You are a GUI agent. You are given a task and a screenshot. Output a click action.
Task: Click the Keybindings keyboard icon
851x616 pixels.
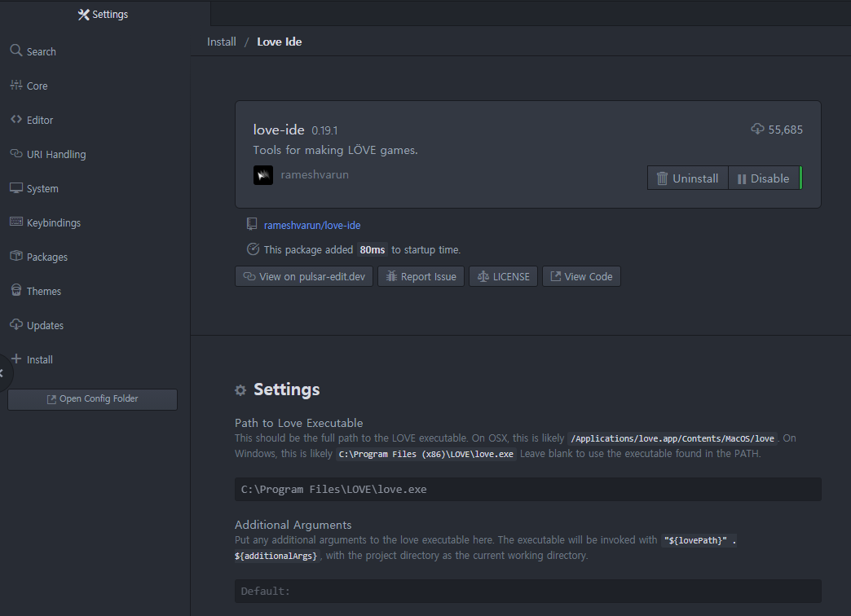click(16, 222)
